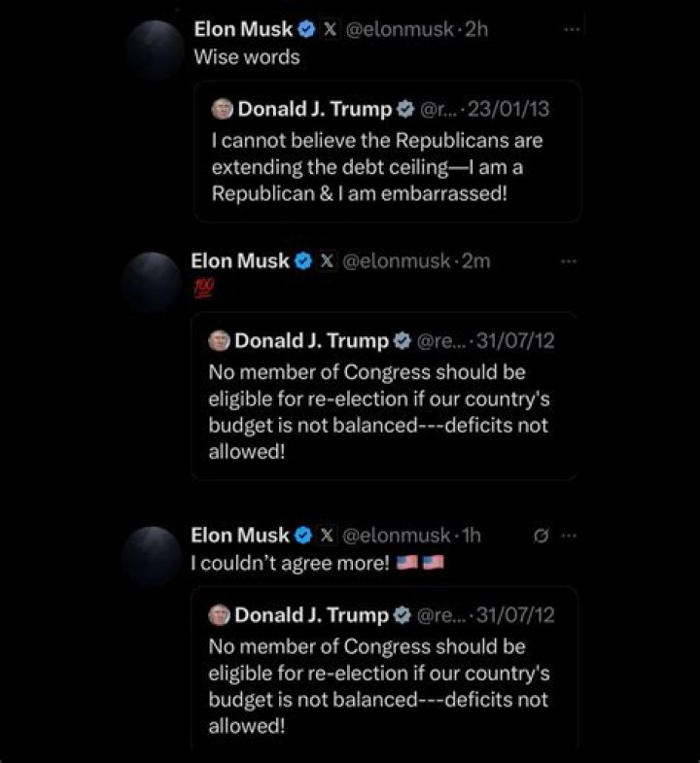Click Donald J. Trump name dated 23/01/13

point(314,109)
